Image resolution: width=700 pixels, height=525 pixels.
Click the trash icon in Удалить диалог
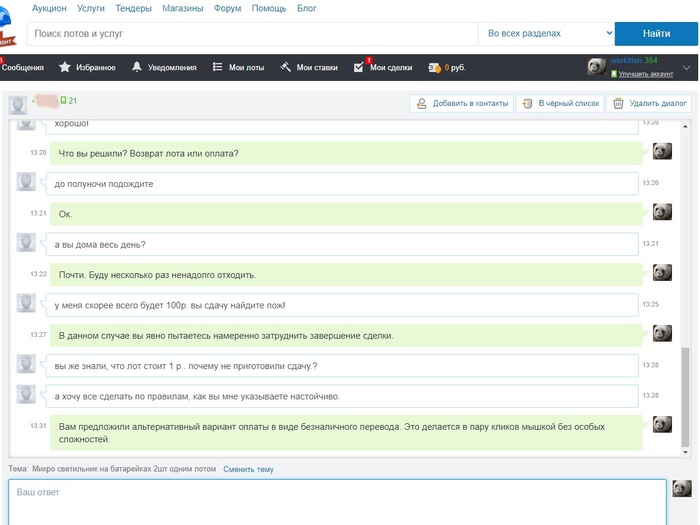coord(619,103)
